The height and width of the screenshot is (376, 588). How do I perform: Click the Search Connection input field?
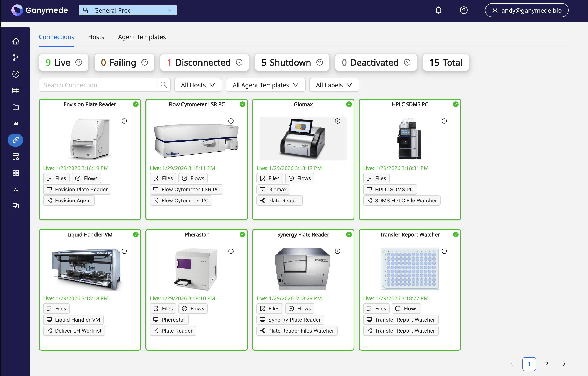pyautogui.click(x=98, y=85)
